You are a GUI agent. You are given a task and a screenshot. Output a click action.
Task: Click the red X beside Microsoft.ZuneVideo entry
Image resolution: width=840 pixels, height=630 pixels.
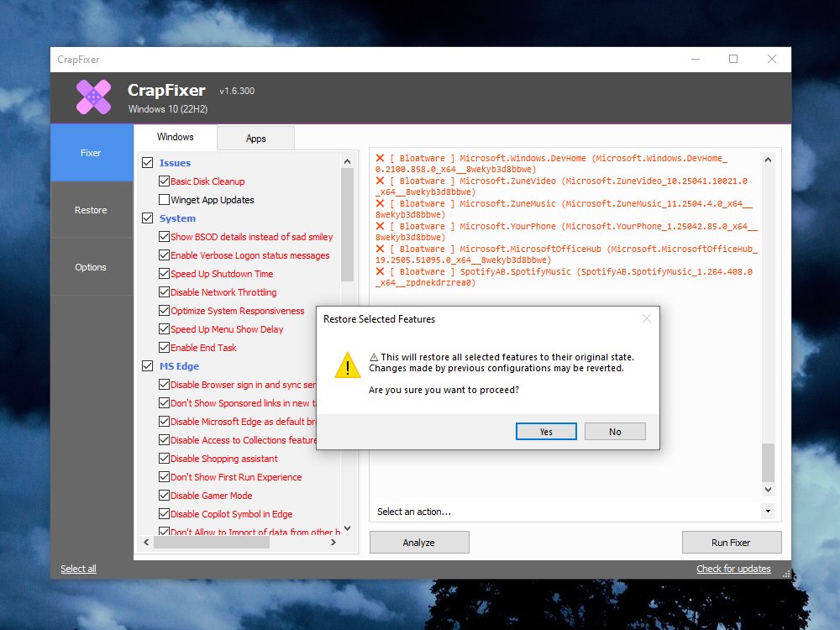pos(380,181)
